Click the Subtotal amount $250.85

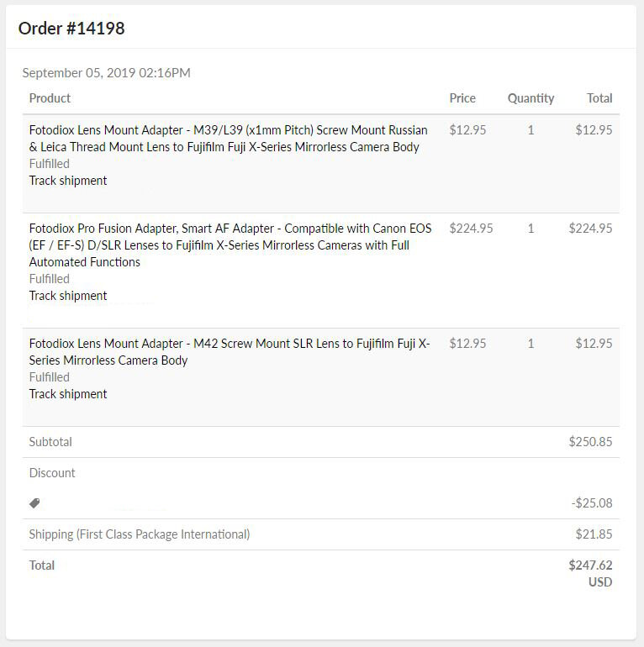590,442
